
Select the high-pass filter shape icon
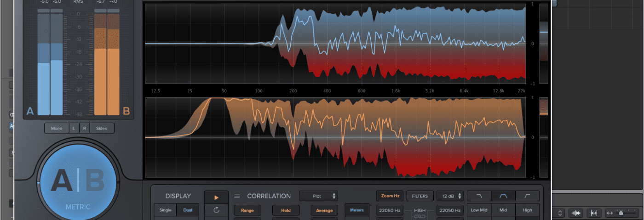click(527, 196)
